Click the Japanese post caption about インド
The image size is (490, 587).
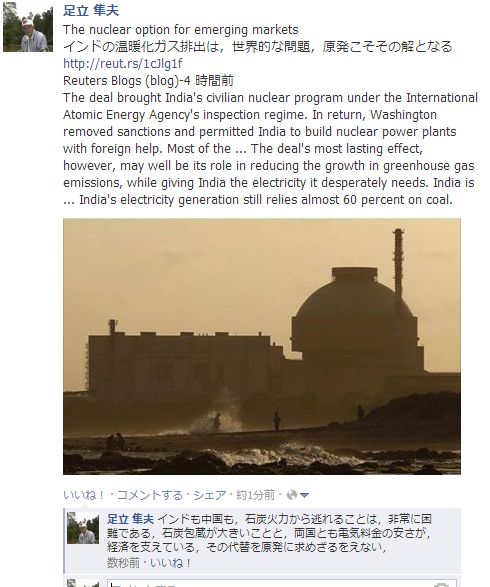click(258, 47)
